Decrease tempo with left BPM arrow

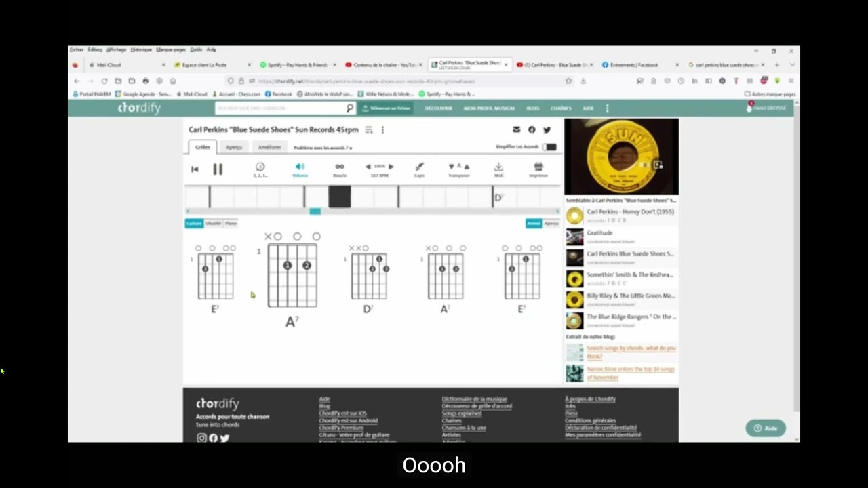coord(368,166)
